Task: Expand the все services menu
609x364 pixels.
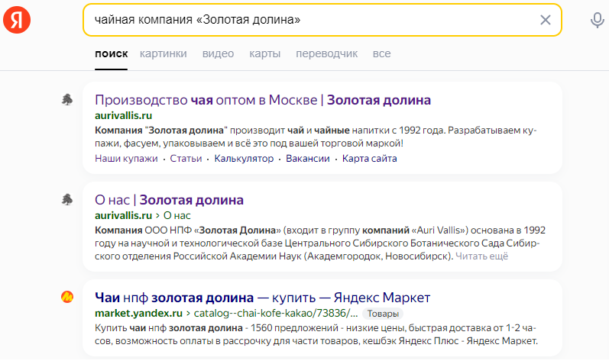Action: [382, 53]
